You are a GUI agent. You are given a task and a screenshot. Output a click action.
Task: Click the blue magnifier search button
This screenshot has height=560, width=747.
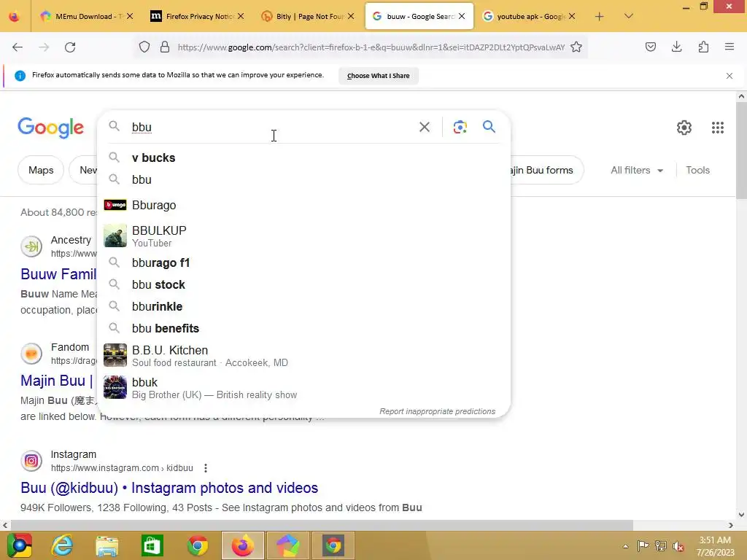tap(489, 127)
